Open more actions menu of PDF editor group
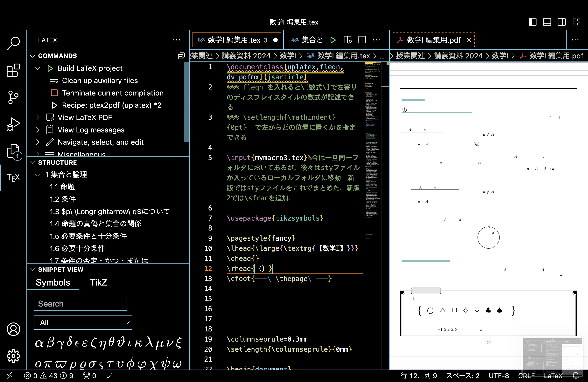The width and height of the screenshot is (588, 382). click(575, 40)
